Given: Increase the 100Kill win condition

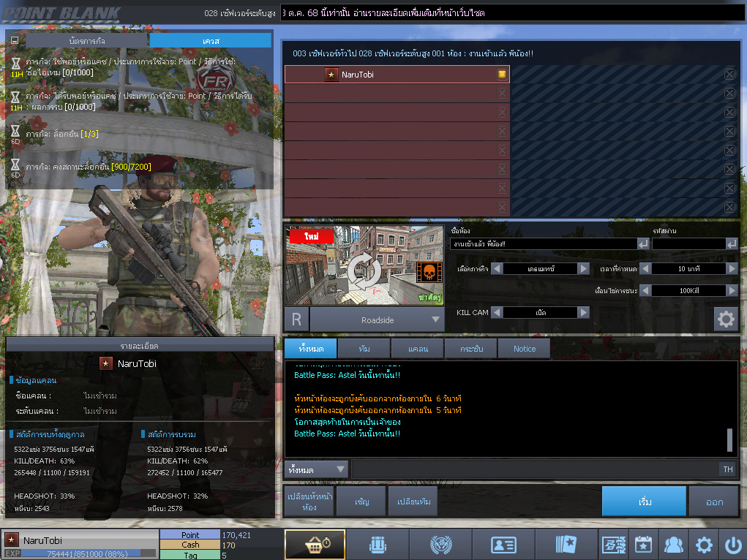Looking at the screenshot, I should (732, 291).
